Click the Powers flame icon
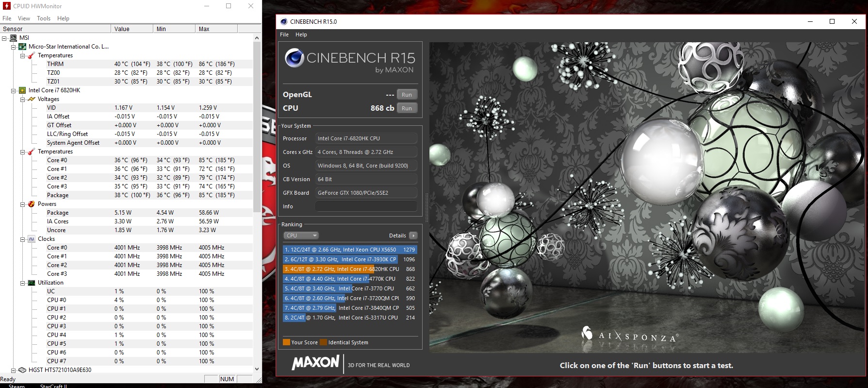Screen dimensions: 868x388 (32, 204)
